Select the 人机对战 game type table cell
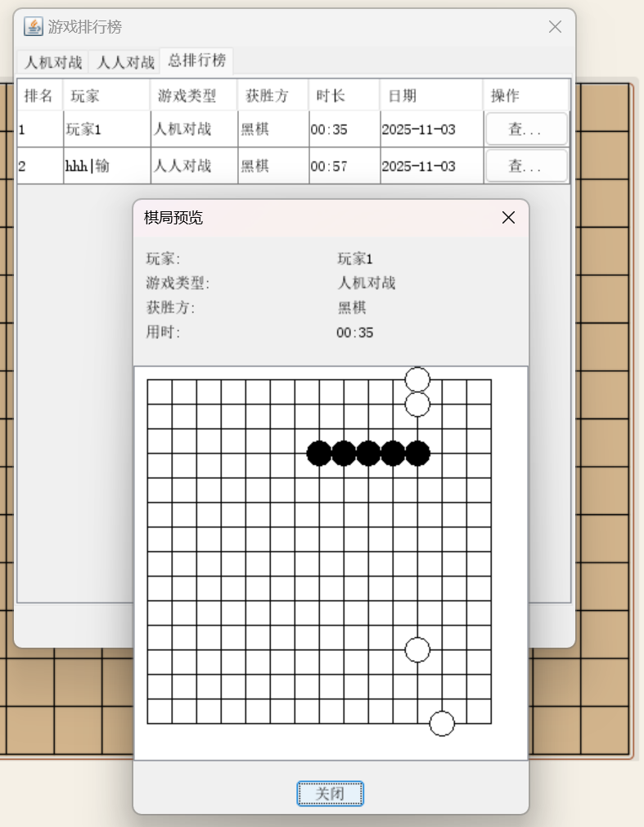Image resolution: width=644 pixels, height=827 pixels. click(194, 129)
